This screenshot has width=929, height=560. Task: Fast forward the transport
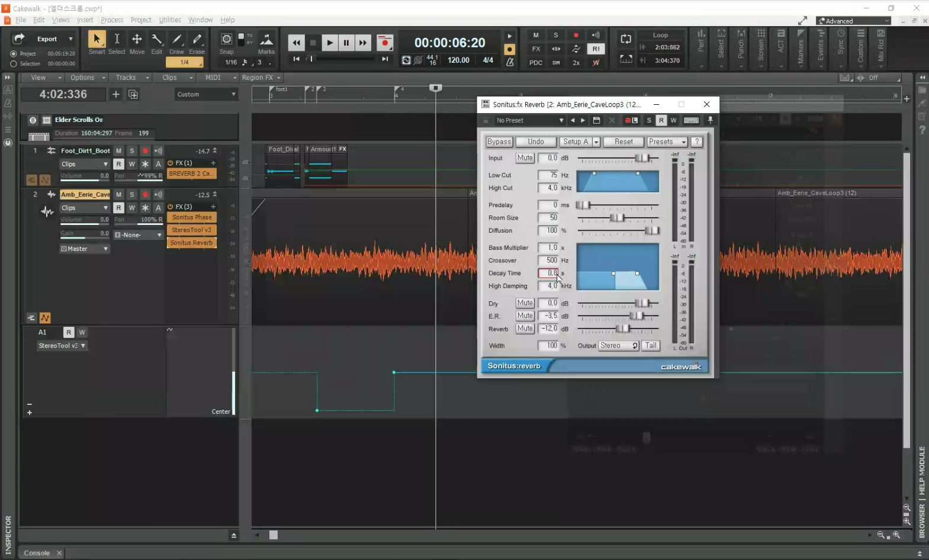pyautogui.click(x=362, y=43)
